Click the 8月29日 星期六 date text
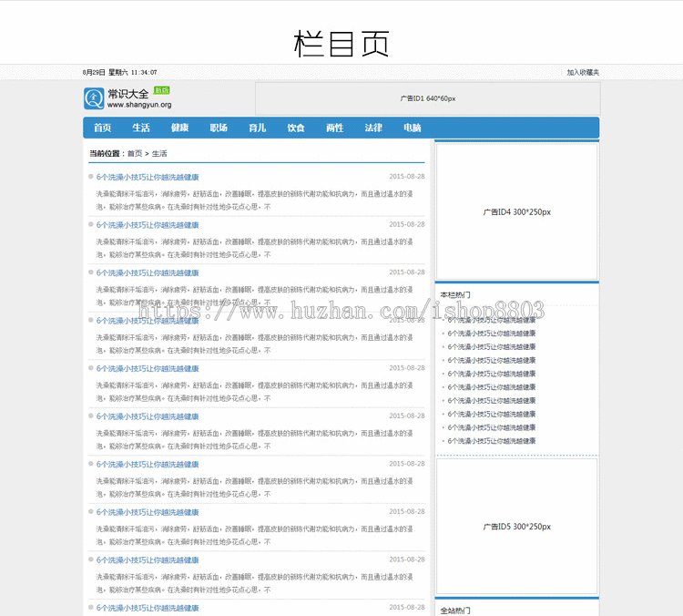The width and height of the screenshot is (683, 616). click(105, 72)
